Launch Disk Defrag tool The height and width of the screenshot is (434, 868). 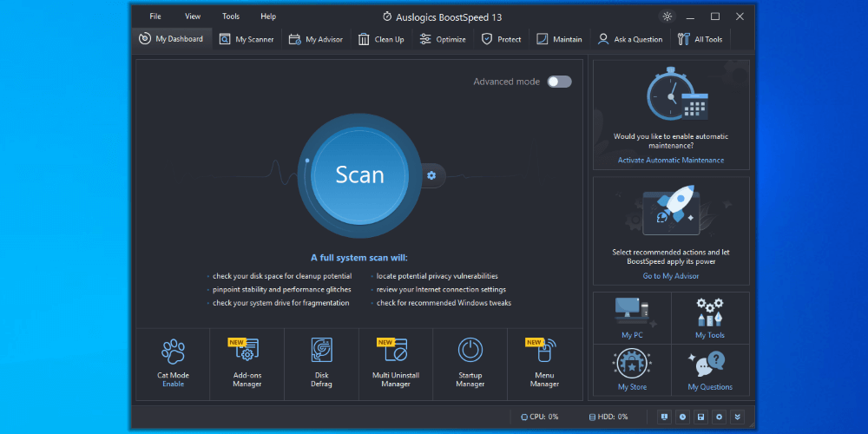[x=322, y=364]
